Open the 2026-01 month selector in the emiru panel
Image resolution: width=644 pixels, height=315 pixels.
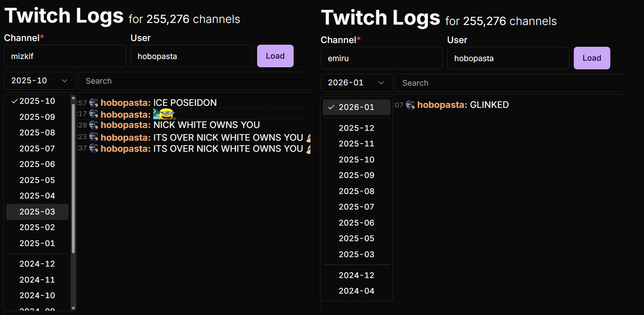357,83
